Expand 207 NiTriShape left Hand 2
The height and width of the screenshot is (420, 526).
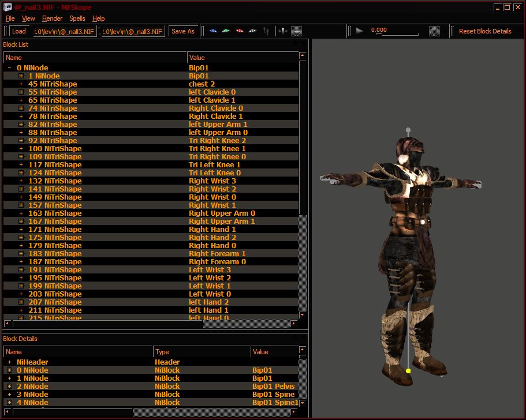(x=21, y=302)
